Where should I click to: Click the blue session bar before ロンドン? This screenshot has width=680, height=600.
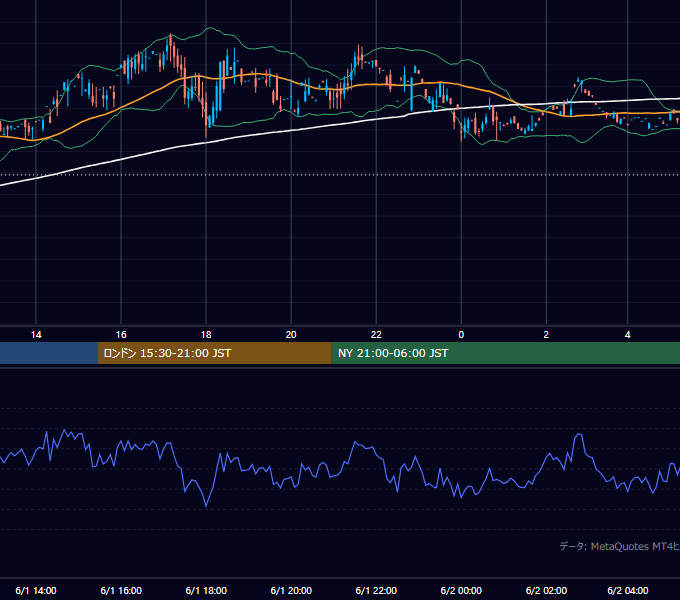tap(49, 353)
